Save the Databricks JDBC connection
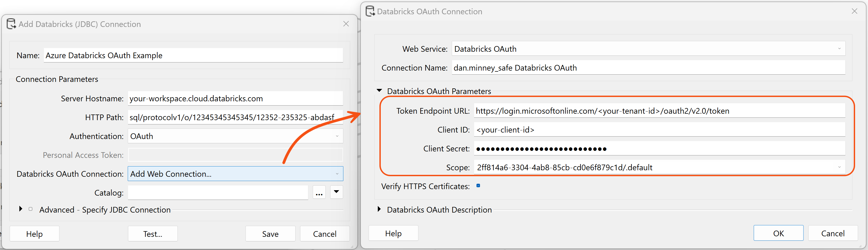Screen dimensions: 868x250 click(270, 234)
